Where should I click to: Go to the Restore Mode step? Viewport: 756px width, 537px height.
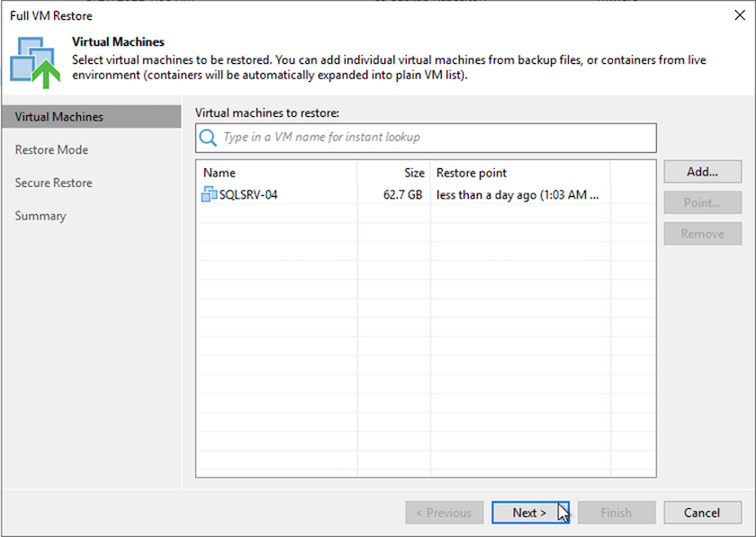coord(52,150)
